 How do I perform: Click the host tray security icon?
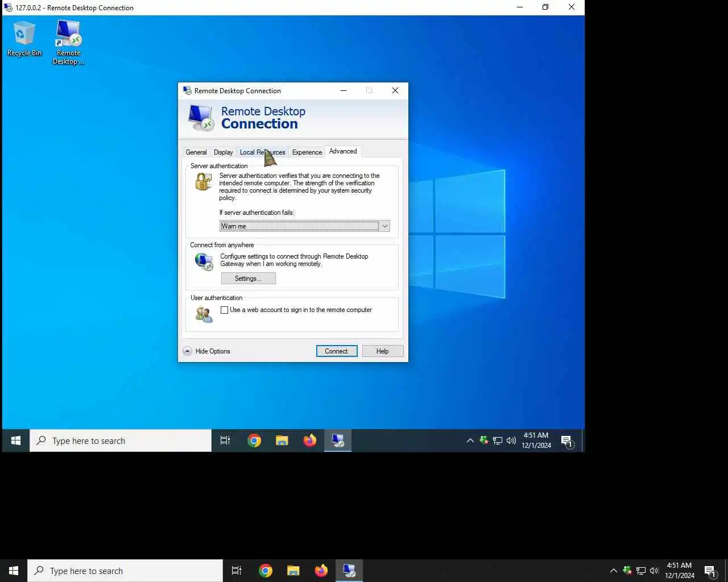627,570
